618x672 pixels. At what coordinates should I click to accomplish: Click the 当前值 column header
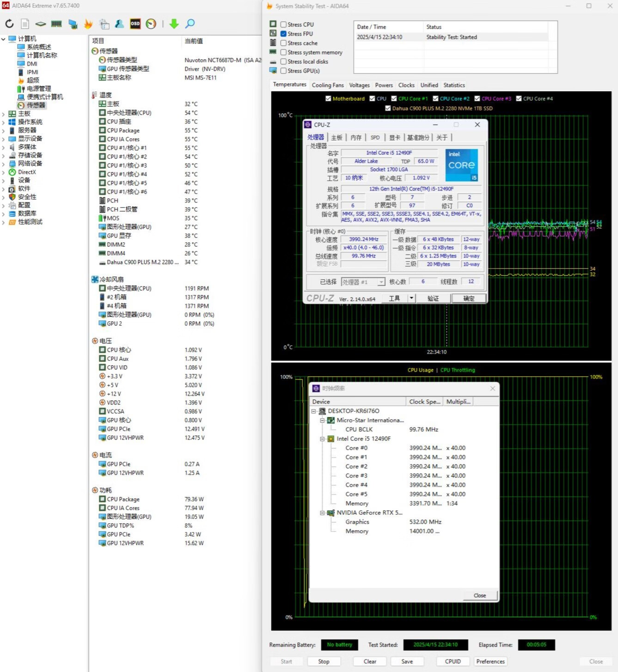click(x=194, y=41)
